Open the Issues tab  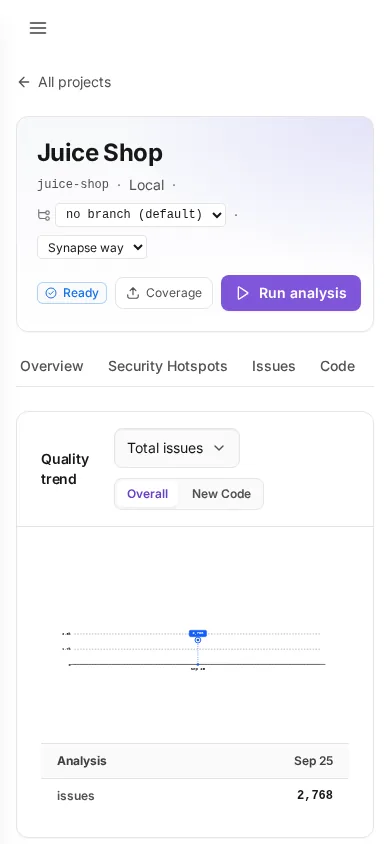273,366
